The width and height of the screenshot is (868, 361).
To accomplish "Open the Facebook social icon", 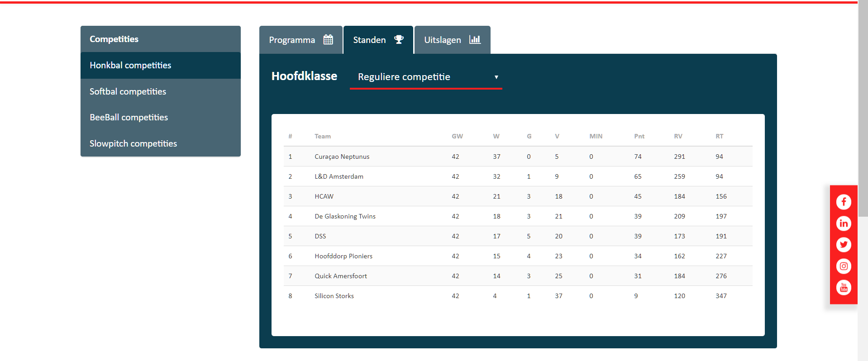I will 844,202.
